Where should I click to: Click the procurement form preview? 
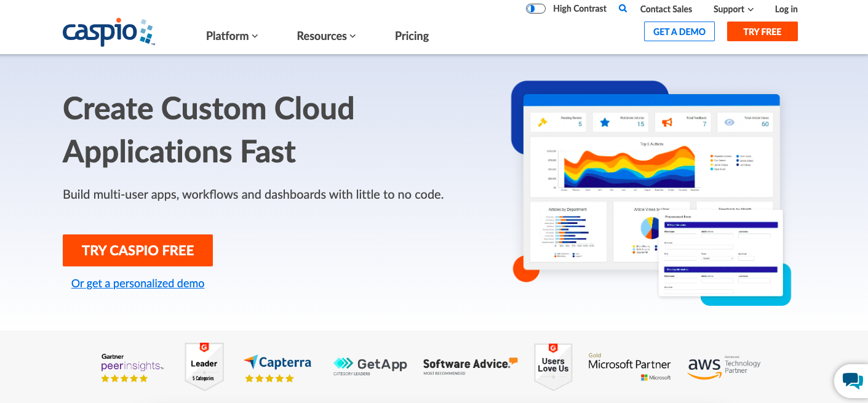(720, 253)
